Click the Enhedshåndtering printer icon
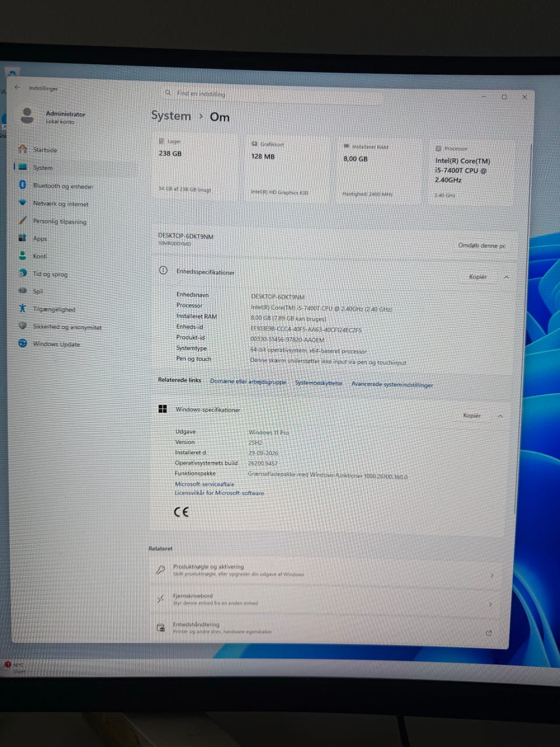Image resolution: width=560 pixels, height=747 pixels. click(160, 627)
